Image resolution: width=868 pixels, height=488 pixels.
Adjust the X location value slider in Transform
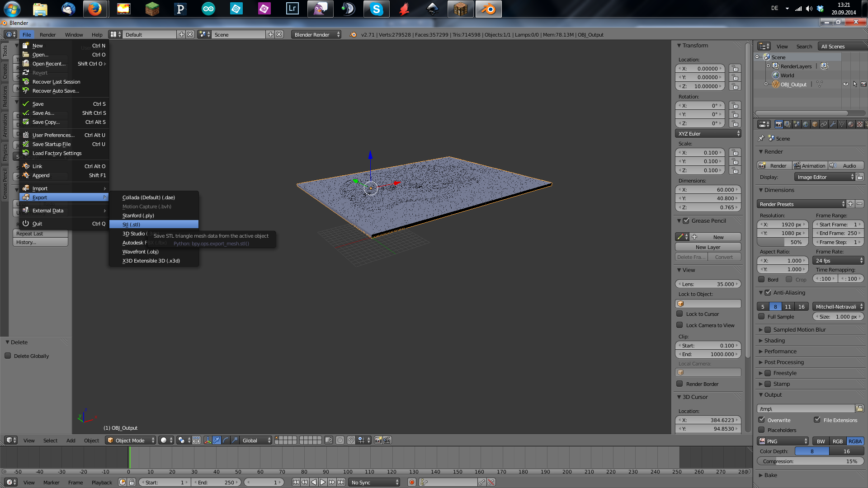pos(700,68)
